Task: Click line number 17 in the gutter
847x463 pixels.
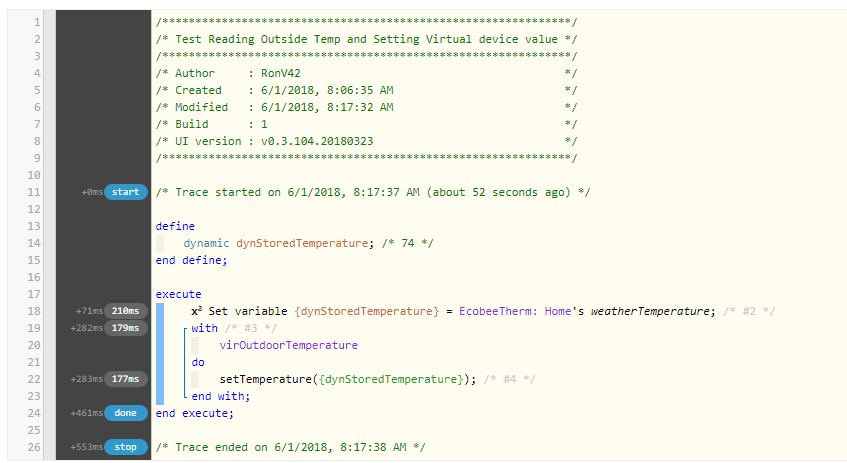Action: coord(36,294)
